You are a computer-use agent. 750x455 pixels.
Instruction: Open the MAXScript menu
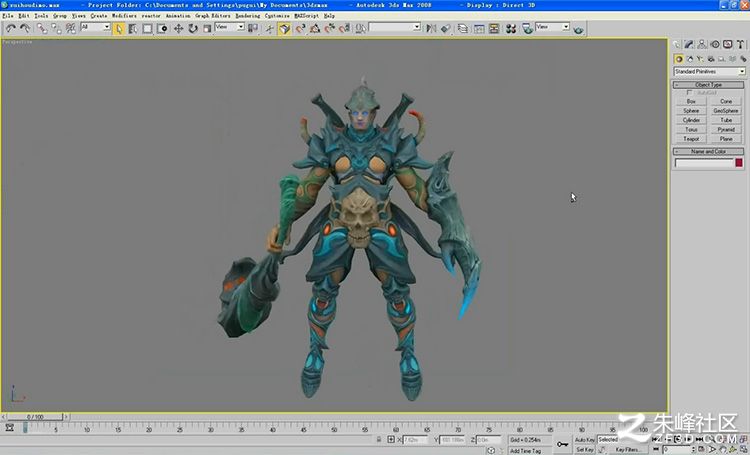307,16
